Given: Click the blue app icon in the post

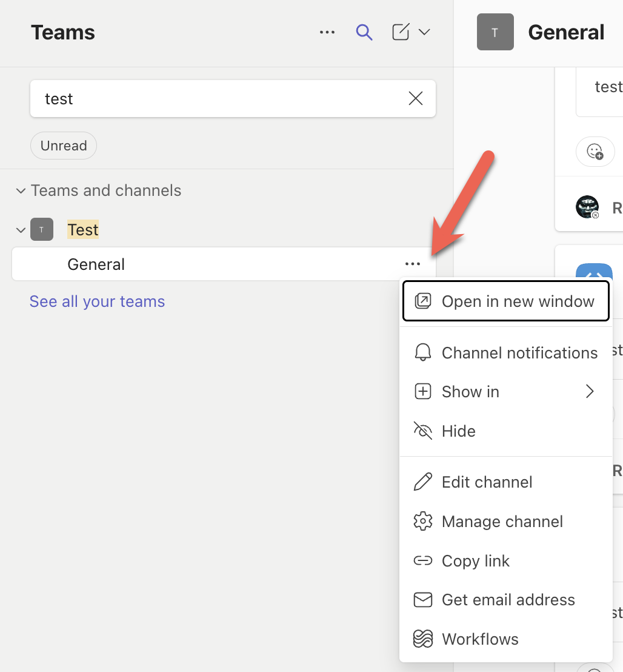Looking at the screenshot, I should click(x=594, y=271).
